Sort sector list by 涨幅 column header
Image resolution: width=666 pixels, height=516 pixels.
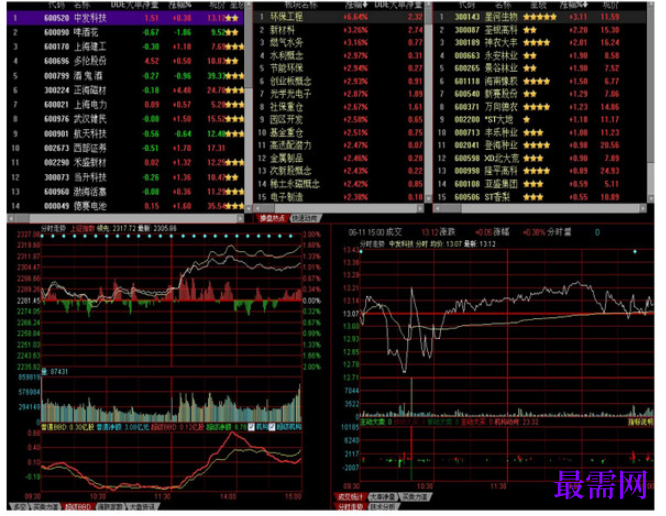click(356, 5)
